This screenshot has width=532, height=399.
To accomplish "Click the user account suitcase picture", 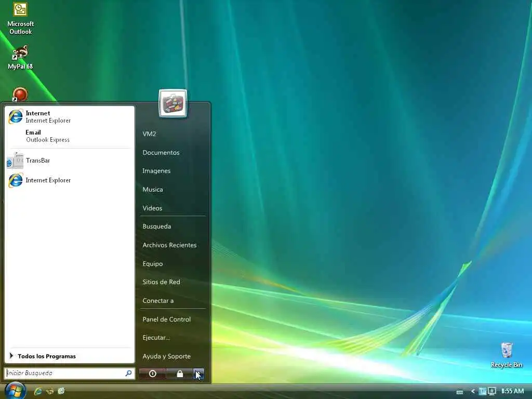I will pyautogui.click(x=172, y=103).
